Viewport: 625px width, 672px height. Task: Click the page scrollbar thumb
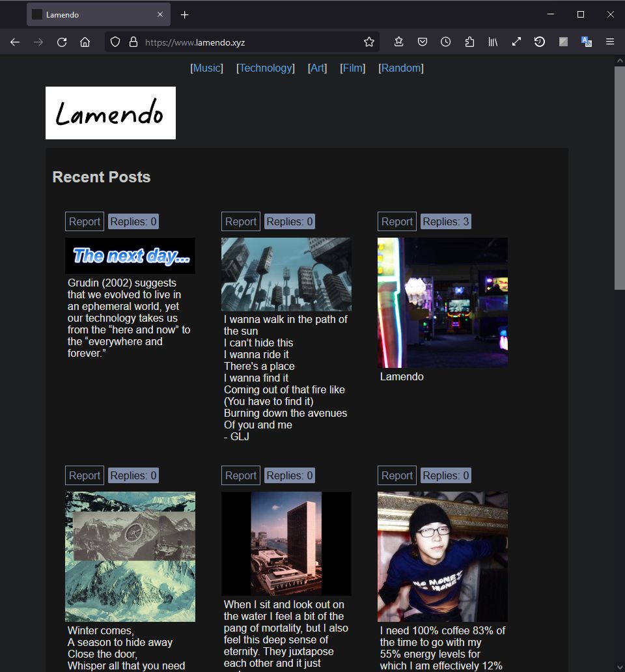click(x=619, y=178)
